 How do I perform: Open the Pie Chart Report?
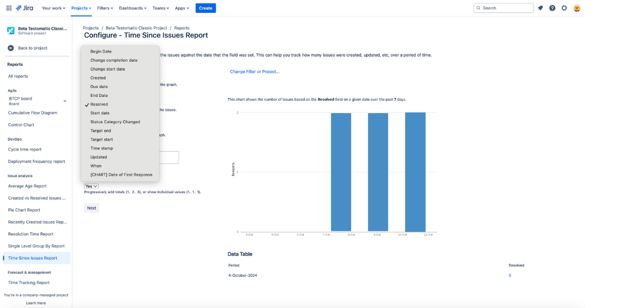coord(24,210)
